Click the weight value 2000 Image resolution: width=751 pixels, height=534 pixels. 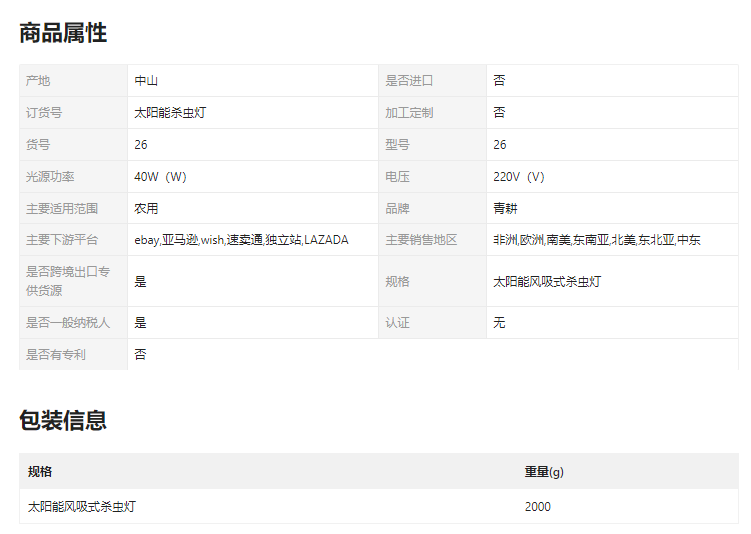point(537,507)
